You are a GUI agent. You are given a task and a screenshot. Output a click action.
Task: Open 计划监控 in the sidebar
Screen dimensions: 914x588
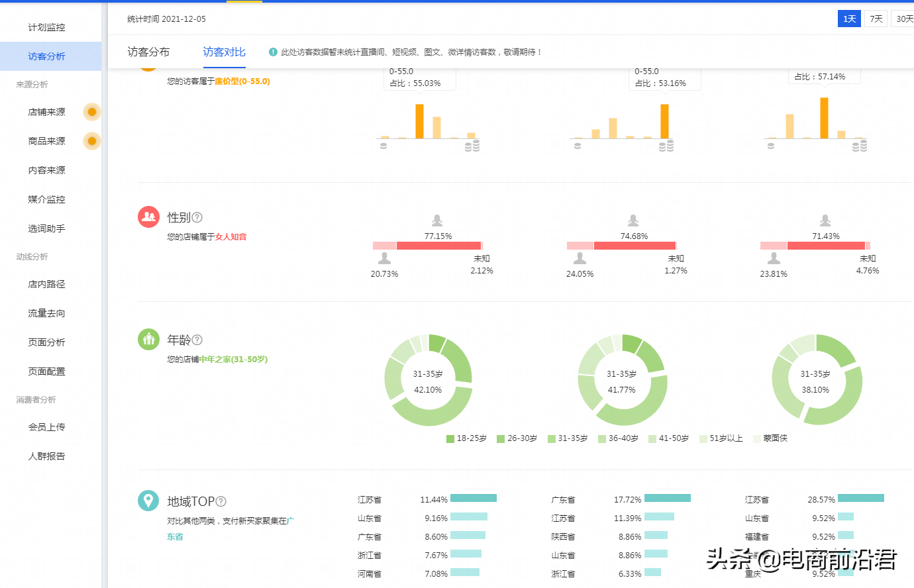click(46, 27)
